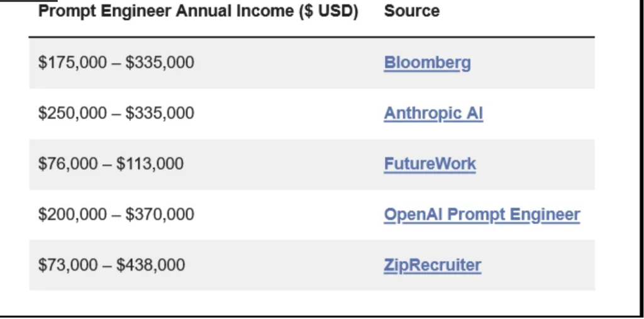Open the OpenAI Prompt Engineer link
This screenshot has height=319, width=644.
click(x=482, y=215)
